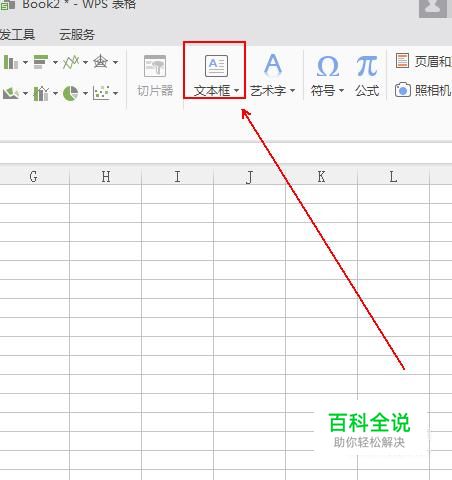This screenshot has height=480, width=452.
Task: Switch to the 开发工具 tab
Action: (17, 34)
